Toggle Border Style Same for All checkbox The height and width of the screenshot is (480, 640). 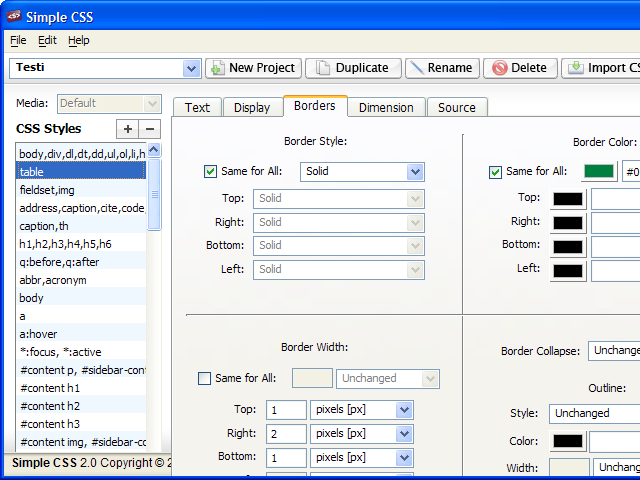[210, 171]
